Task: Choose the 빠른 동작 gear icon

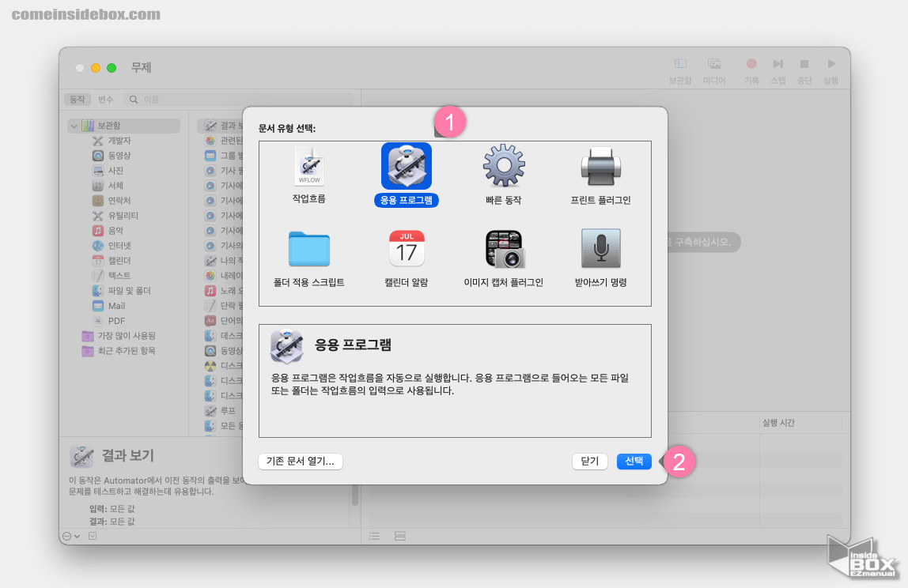Action: click(504, 165)
